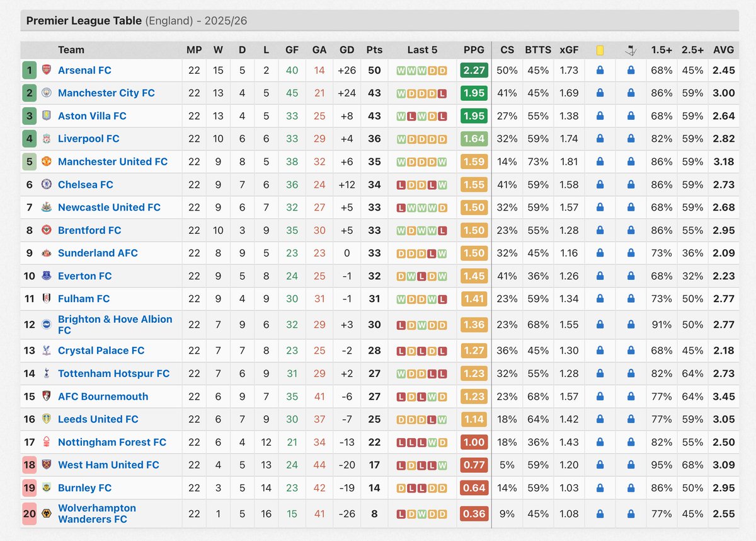Click the Wolverhampton Wanderers FC crest
The height and width of the screenshot is (541, 756).
47,514
